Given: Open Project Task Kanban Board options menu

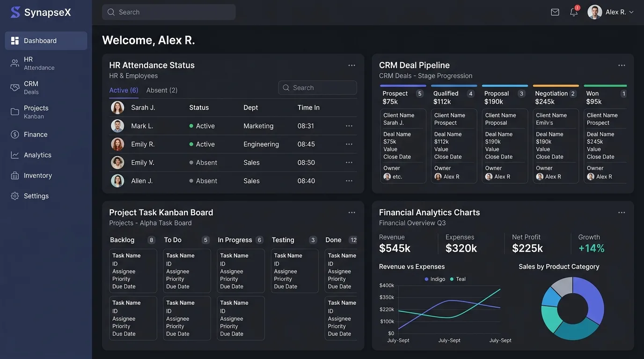Looking at the screenshot, I should click(x=351, y=213).
